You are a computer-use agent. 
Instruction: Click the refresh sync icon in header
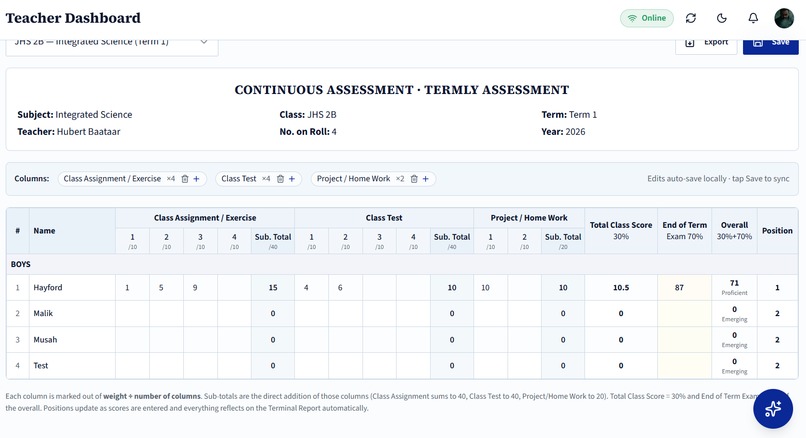click(690, 18)
